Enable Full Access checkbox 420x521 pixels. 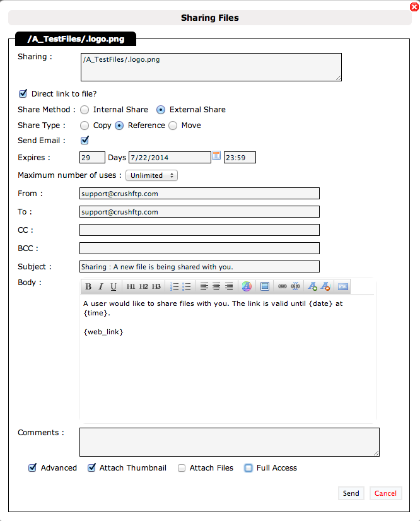click(248, 468)
